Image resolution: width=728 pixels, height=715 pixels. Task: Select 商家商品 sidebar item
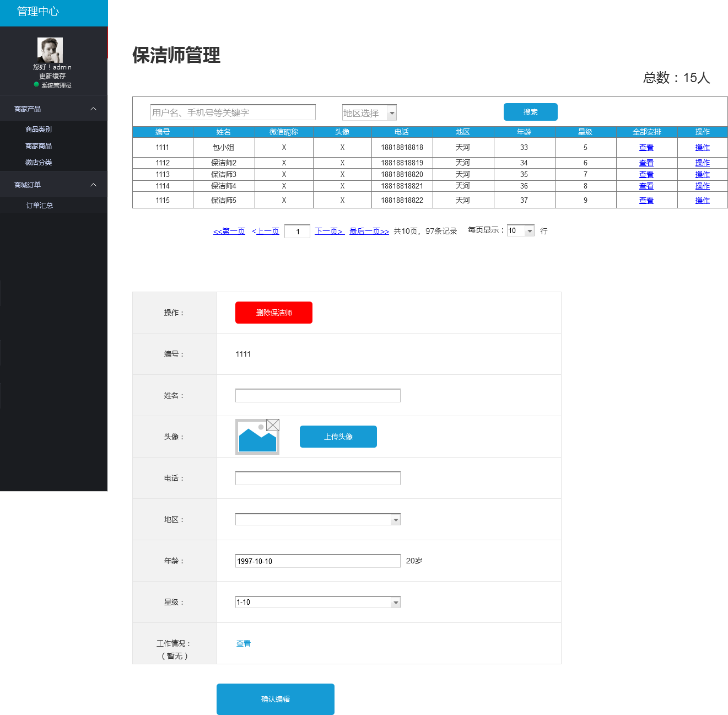[x=39, y=146]
